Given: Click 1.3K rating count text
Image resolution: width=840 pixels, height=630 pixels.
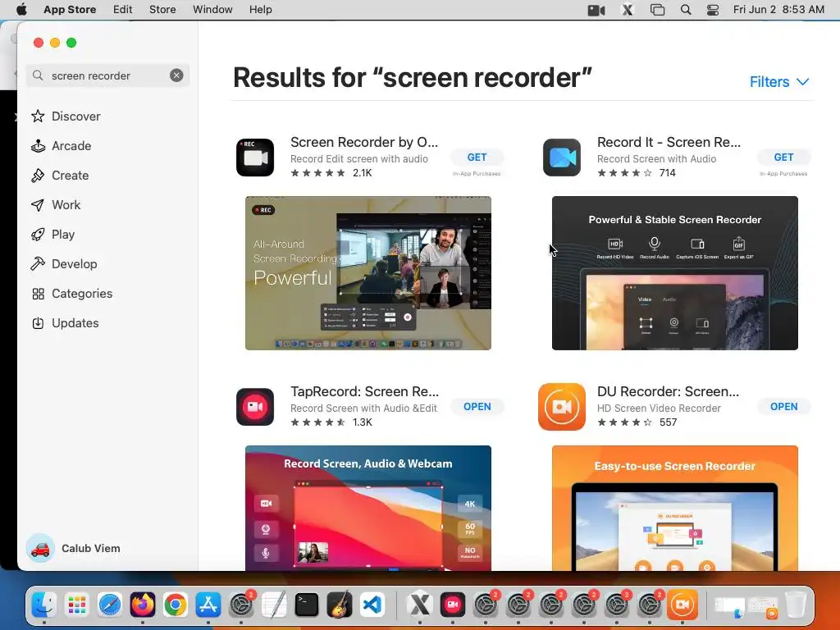Looking at the screenshot, I should tap(362, 422).
